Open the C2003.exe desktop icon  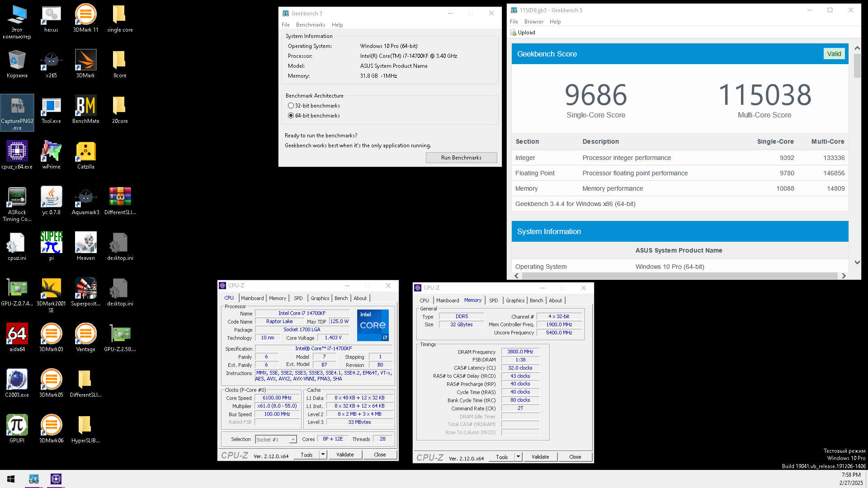click(x=17, y=384)
